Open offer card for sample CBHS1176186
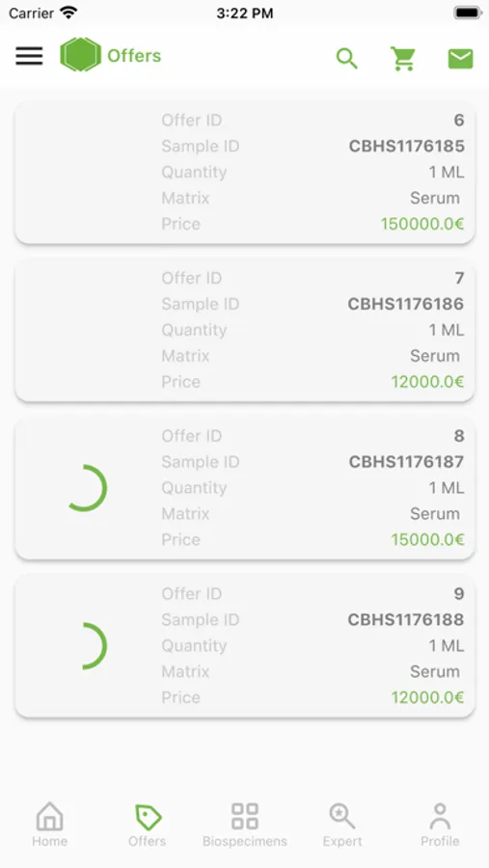The image size is (489, 868). coord(245,330)
